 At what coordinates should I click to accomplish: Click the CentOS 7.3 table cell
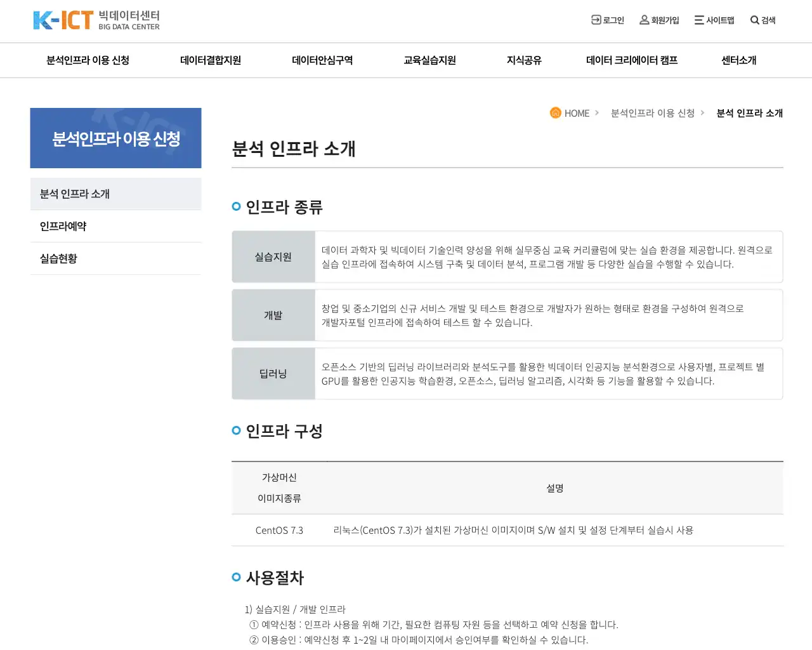click(279, 530)
